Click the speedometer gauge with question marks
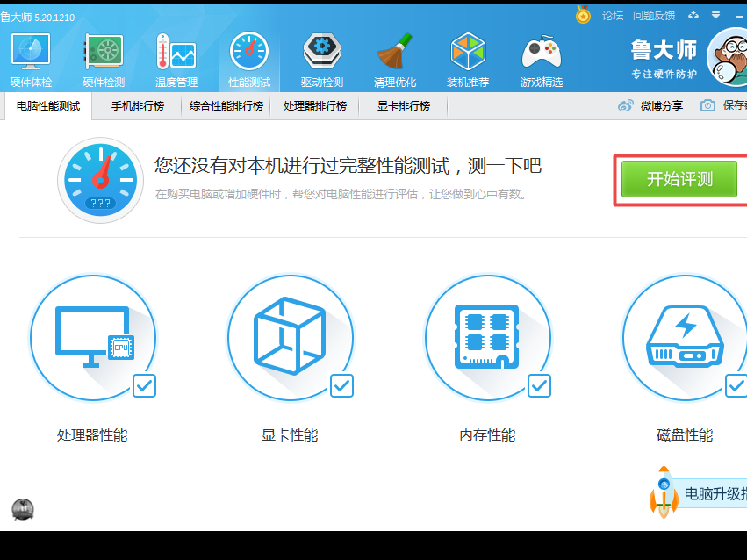The image size is (747, 560). (101, 180)
